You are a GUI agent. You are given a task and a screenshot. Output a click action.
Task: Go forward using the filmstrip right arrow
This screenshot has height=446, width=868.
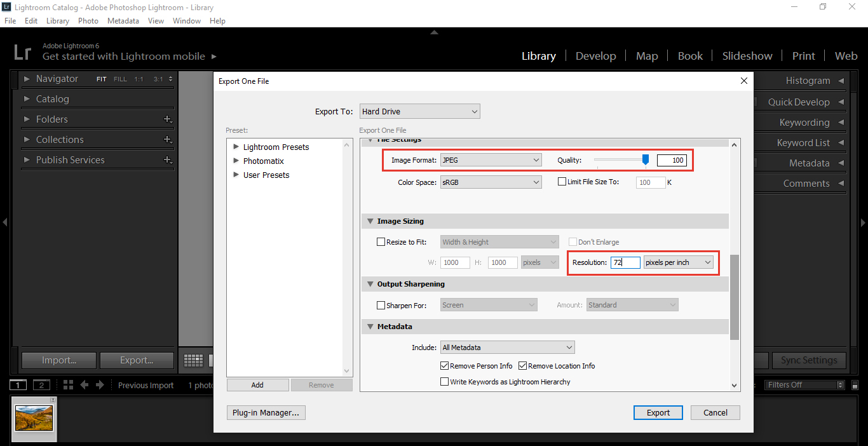[x=100, y=385]
